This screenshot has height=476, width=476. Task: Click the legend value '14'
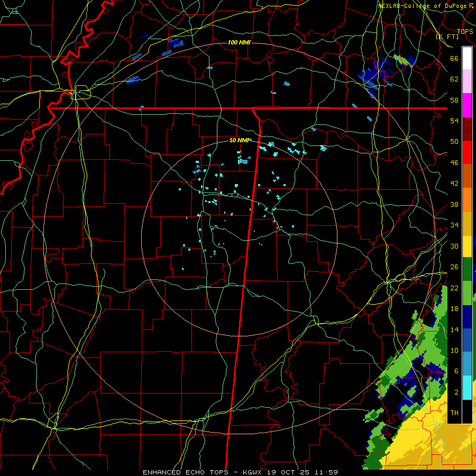[x=454, y=329]
